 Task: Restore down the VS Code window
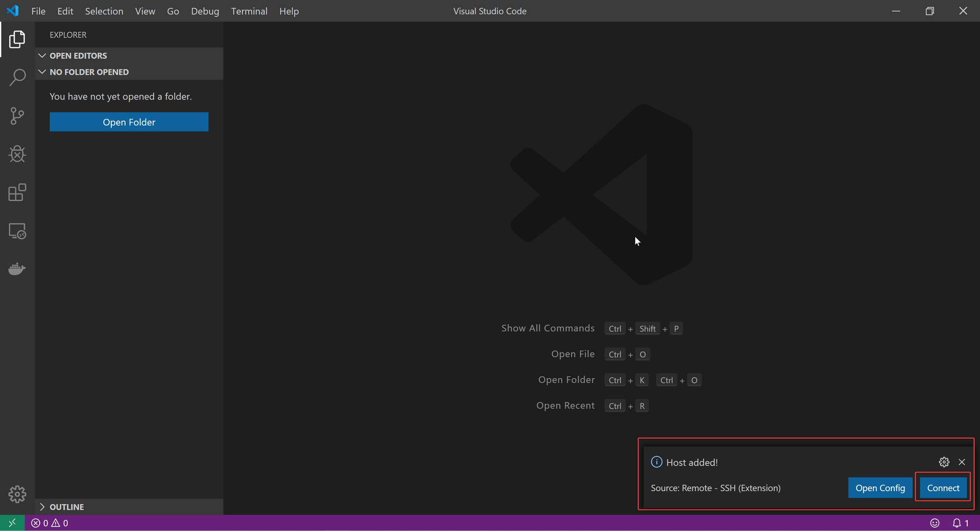tap(930, 11)
